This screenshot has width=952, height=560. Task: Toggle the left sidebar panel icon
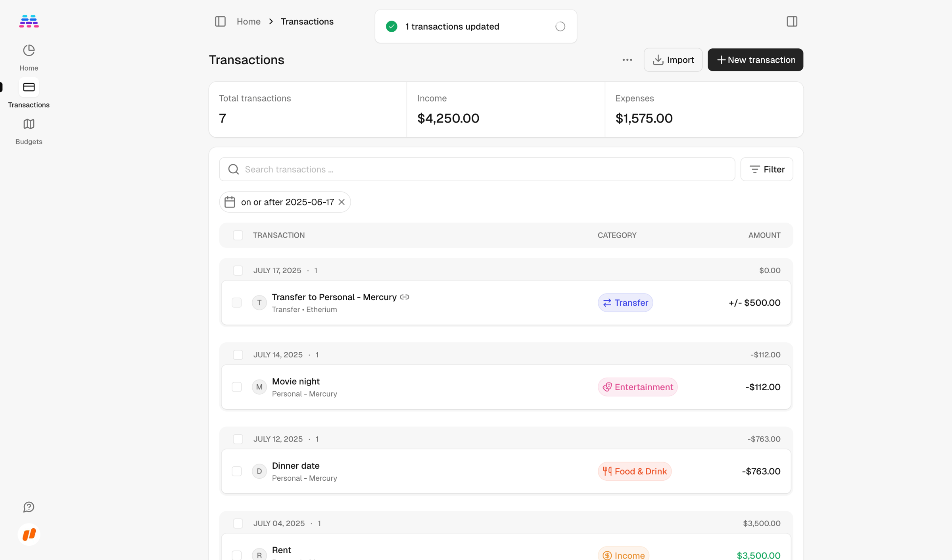point(220,21)
